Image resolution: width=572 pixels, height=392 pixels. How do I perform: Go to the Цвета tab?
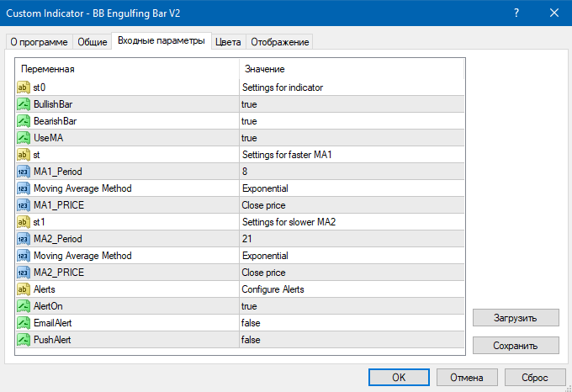[228, 42]
